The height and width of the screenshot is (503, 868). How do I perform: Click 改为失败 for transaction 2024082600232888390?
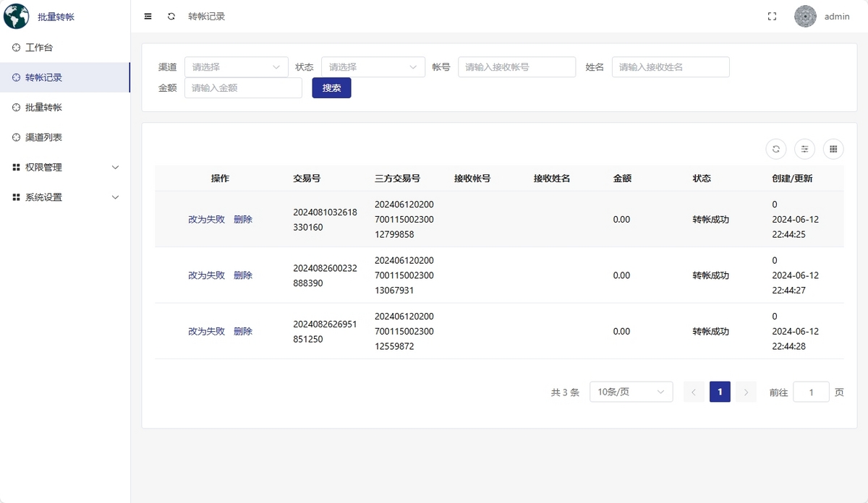tap(207, 275)
